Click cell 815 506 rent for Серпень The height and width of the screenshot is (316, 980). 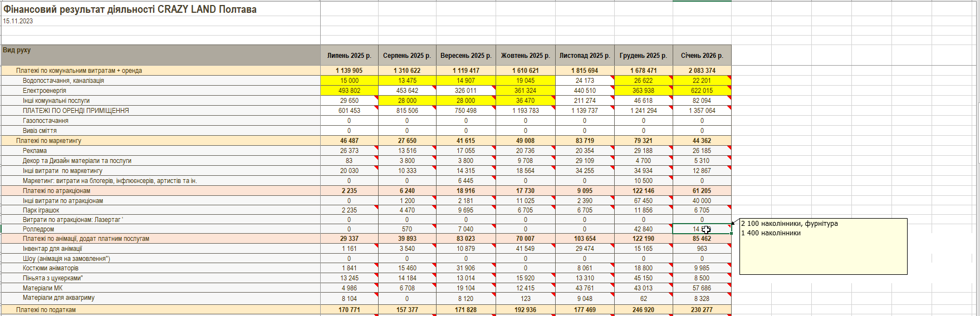[x=407, y=111]
